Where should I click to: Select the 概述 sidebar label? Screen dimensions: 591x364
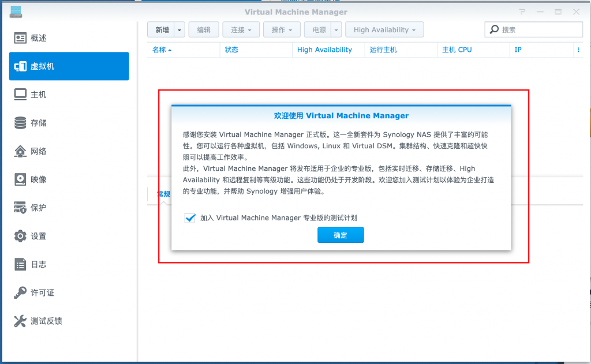click(x=39, y=38)
